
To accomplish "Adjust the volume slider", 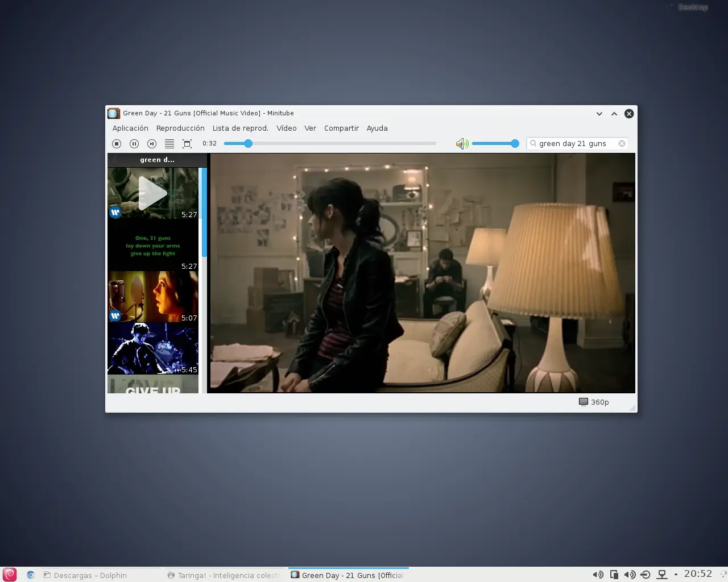I will click(x=495, y=144).
